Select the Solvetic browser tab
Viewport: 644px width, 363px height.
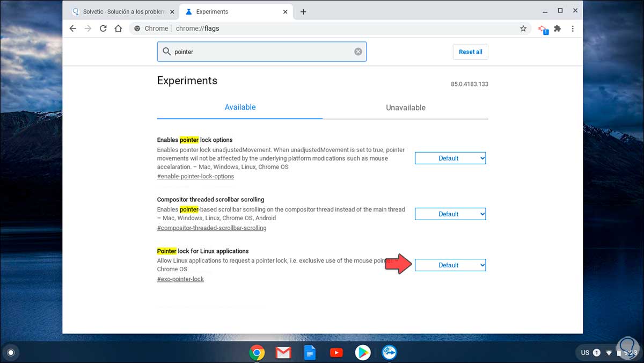pos(123,11)
